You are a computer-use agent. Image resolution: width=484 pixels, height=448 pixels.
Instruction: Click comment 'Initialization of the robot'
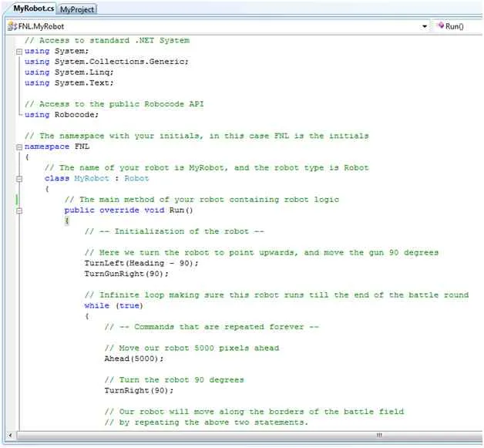pyautogui.click(x=174, y=231)
